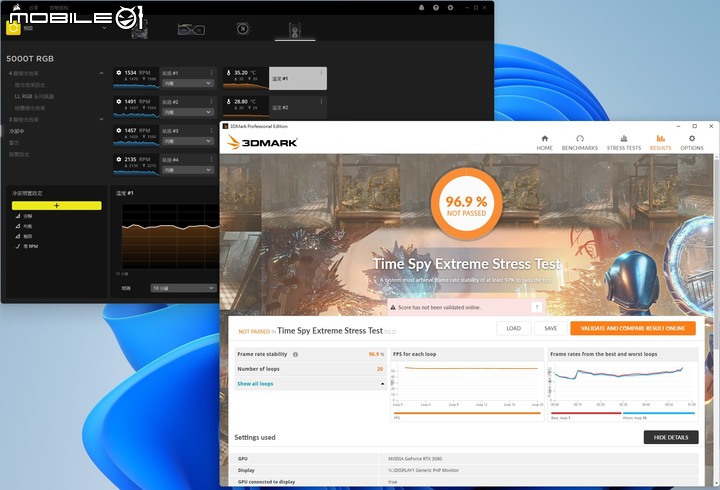Click the LOAD button in 3DMark

click(513, 328)
